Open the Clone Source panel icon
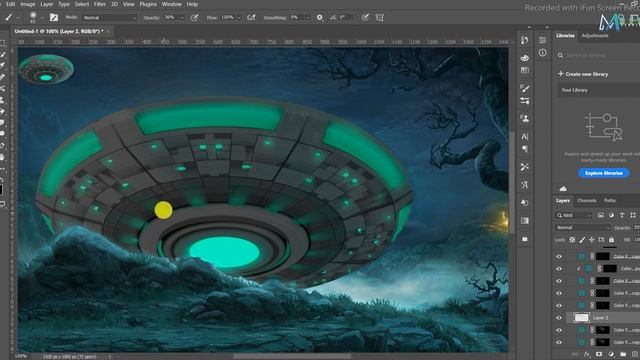The image size is (640, 360). (525, 118)
